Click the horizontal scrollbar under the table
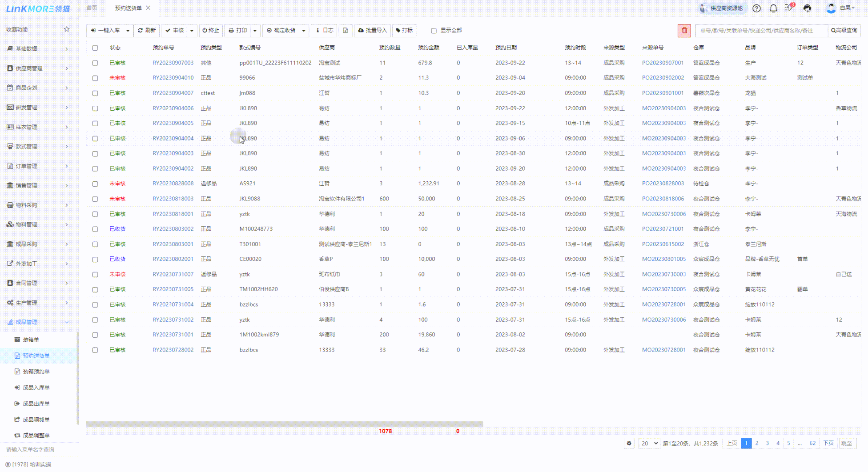868x472 pixels. 285,424
